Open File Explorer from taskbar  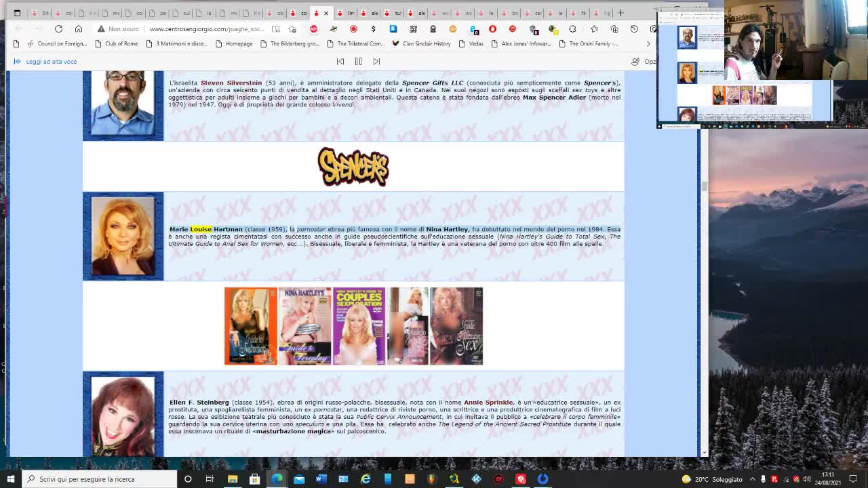233,479
